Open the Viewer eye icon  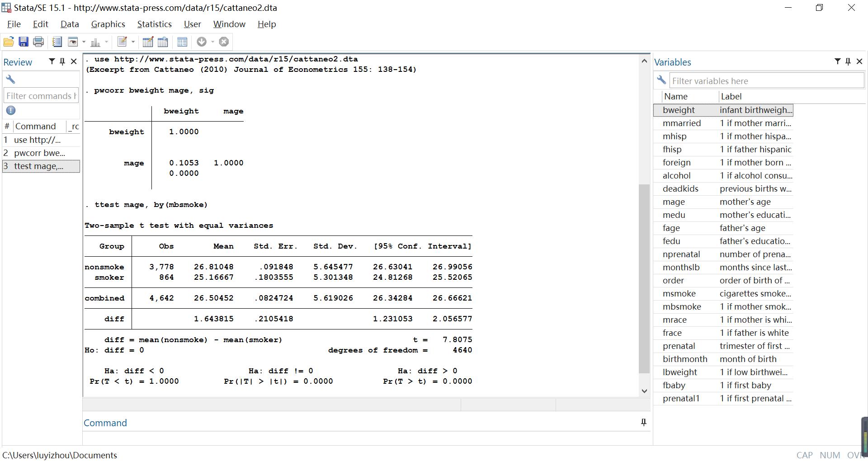pyautogui.click(x=72, y=42)
